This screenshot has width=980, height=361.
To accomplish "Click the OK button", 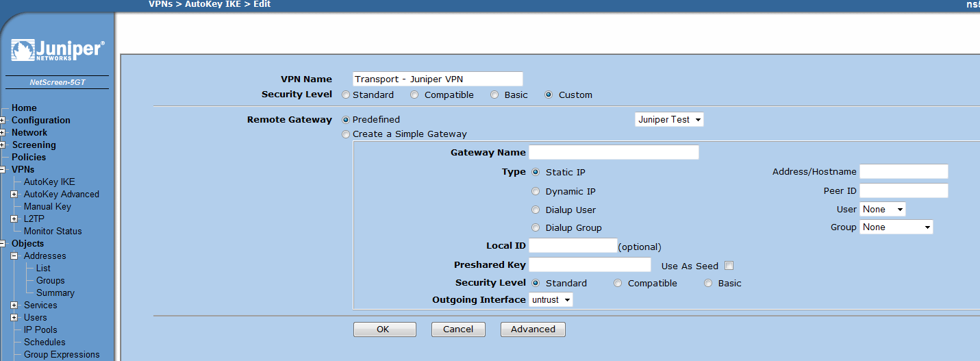I will (x=384, y=329).
